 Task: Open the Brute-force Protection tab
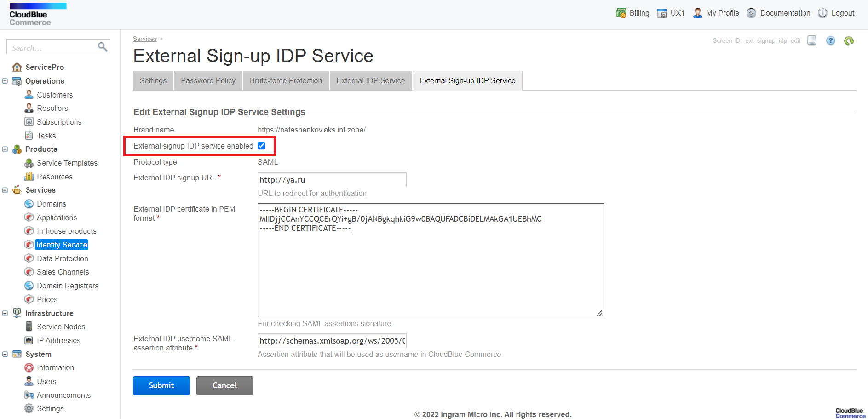coord(286,80)
